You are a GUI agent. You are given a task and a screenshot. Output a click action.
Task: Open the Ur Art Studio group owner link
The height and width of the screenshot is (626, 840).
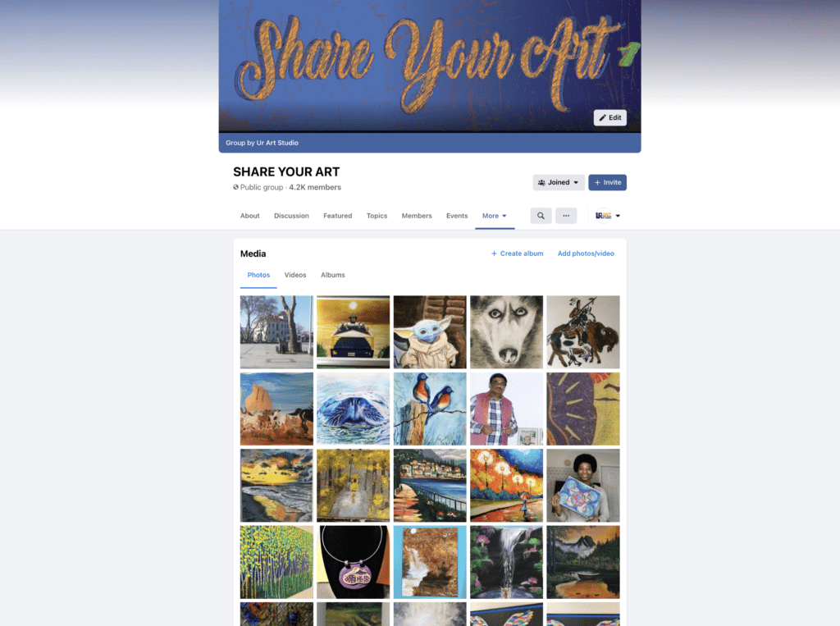[277, 143]
